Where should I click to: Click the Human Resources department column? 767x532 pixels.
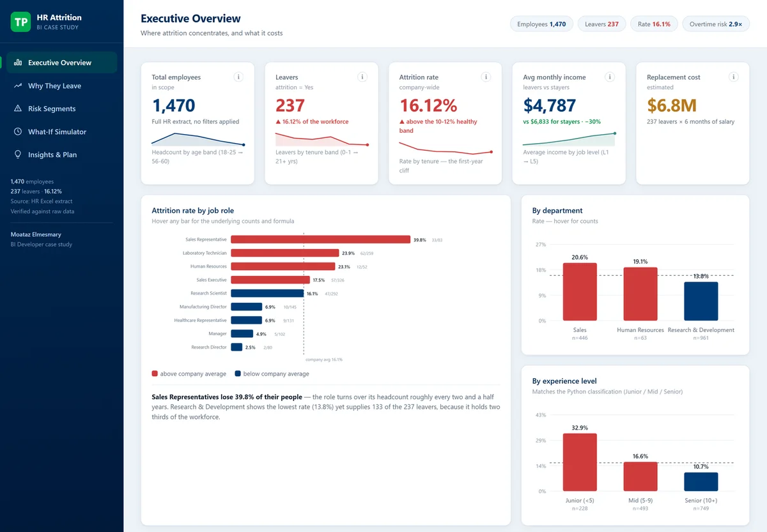[x=640, y=294]
